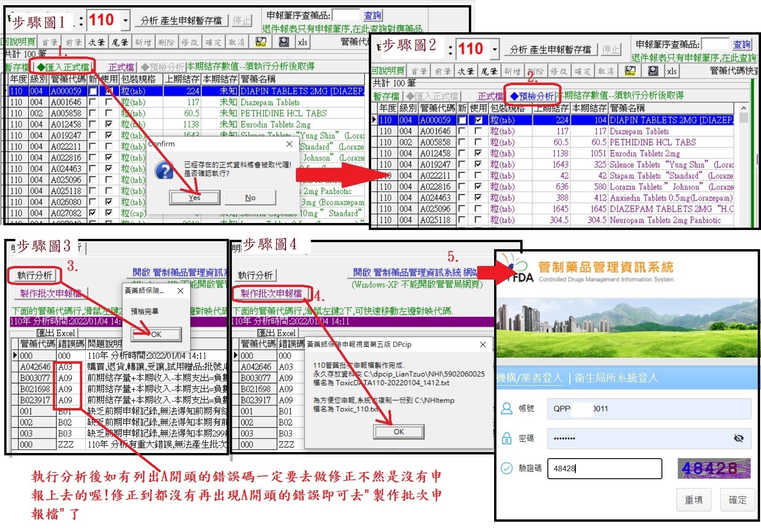Close the 申報視窗第五版 DPcip dialog with its X
The width and height of the screenshot is (761, 532).
(x=483, y=345)
